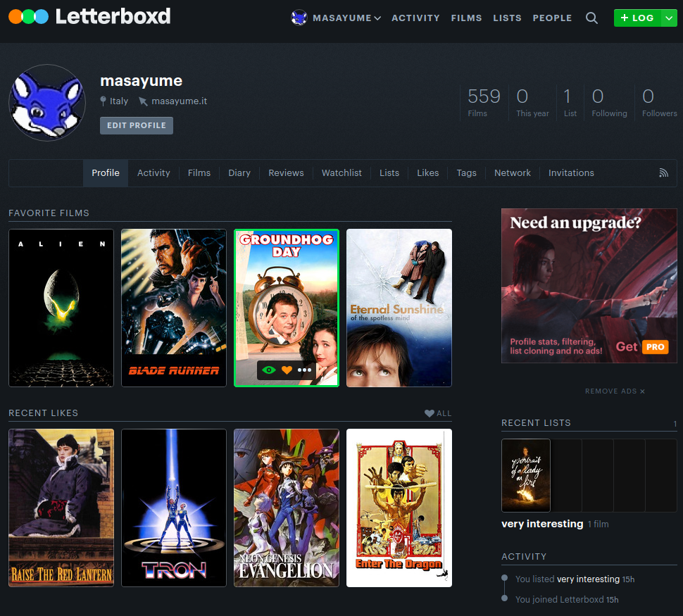The width and height of the screenshot is (683, 616).
Task: Open the large fox profile picture
Action: click(x=47, y=103)
